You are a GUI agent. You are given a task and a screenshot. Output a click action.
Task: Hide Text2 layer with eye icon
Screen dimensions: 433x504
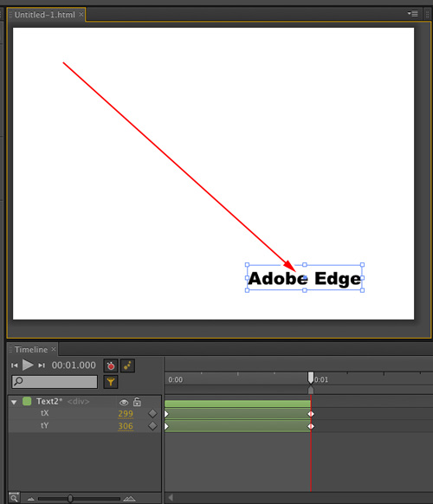pos(124,403)
